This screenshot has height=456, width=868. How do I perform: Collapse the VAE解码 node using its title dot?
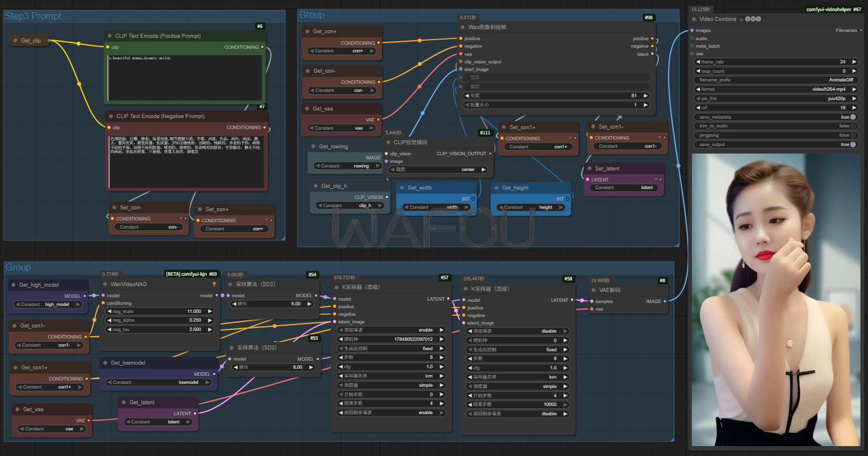(594, 290)
